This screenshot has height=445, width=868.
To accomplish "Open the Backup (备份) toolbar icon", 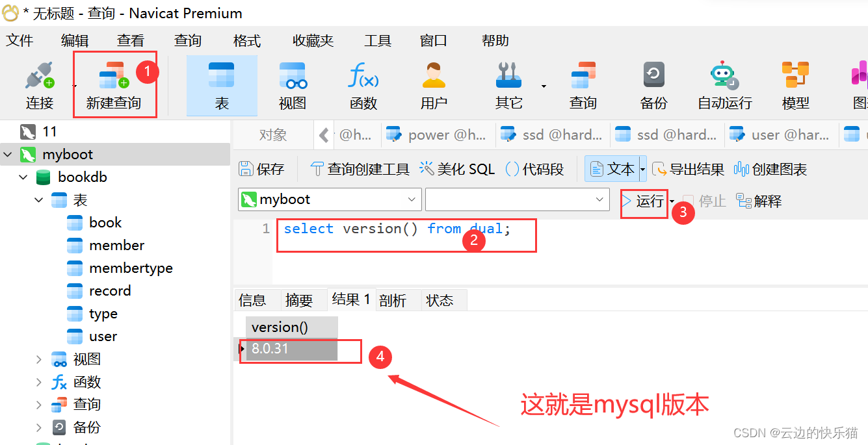I will pyautogui.click(x=653, y=86).
